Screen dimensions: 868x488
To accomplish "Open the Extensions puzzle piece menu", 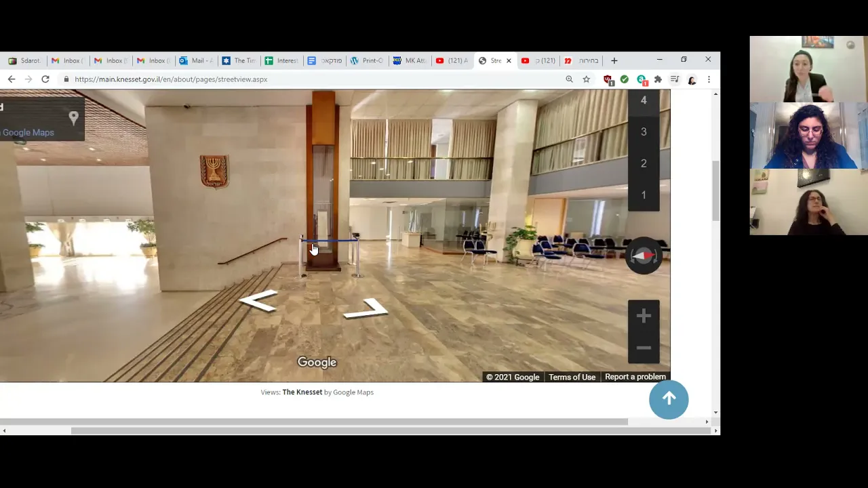I will (658, 79).
